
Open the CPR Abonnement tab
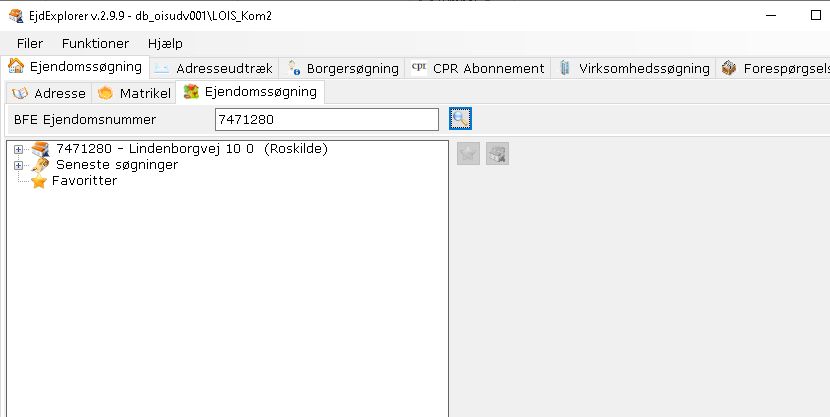point(479,68)
